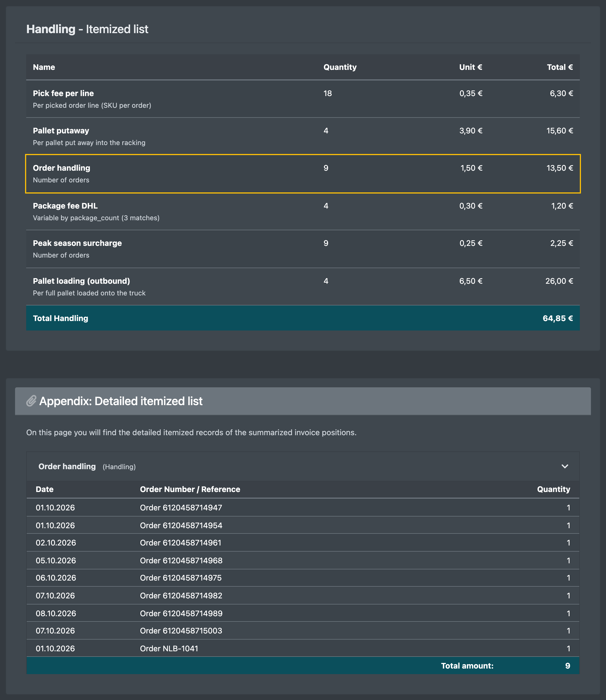Click the Name column header
This screenshot has height=700, width=606.
tap(44, 67)
